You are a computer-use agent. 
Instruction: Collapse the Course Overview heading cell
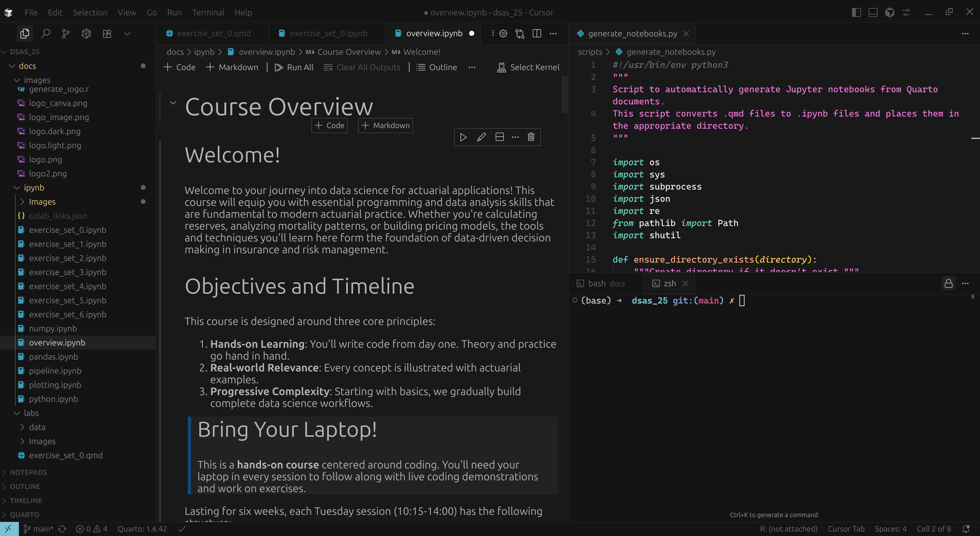173,103
